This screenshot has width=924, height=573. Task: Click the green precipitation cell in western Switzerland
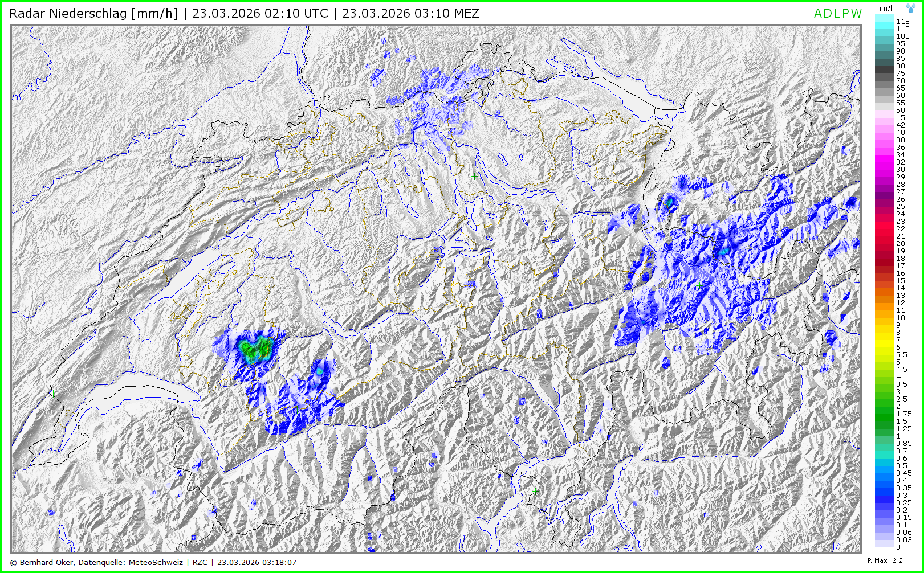tap(254, 350)
